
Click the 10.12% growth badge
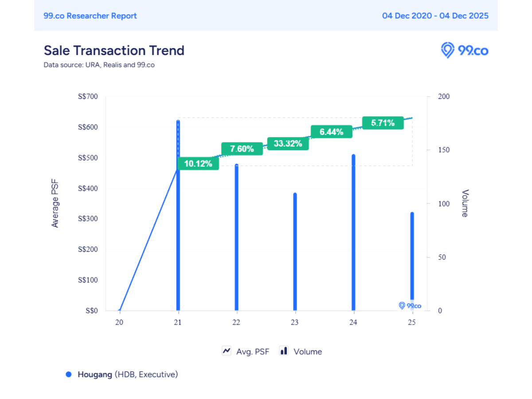(198, 164)
